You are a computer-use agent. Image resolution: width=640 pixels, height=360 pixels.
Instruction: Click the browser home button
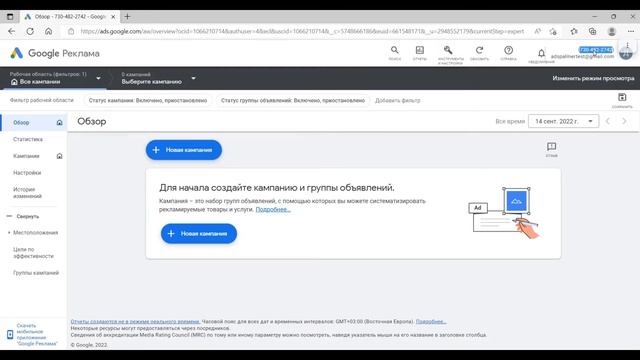pyautogui.click(x=48, y=31)
